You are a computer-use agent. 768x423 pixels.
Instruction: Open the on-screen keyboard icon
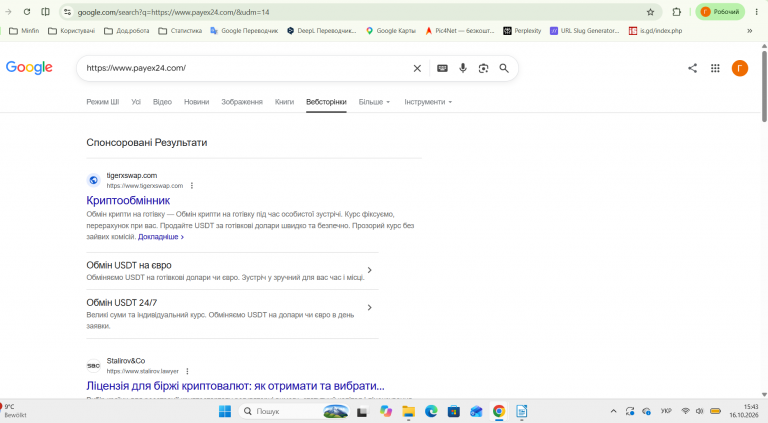point(442,68)
